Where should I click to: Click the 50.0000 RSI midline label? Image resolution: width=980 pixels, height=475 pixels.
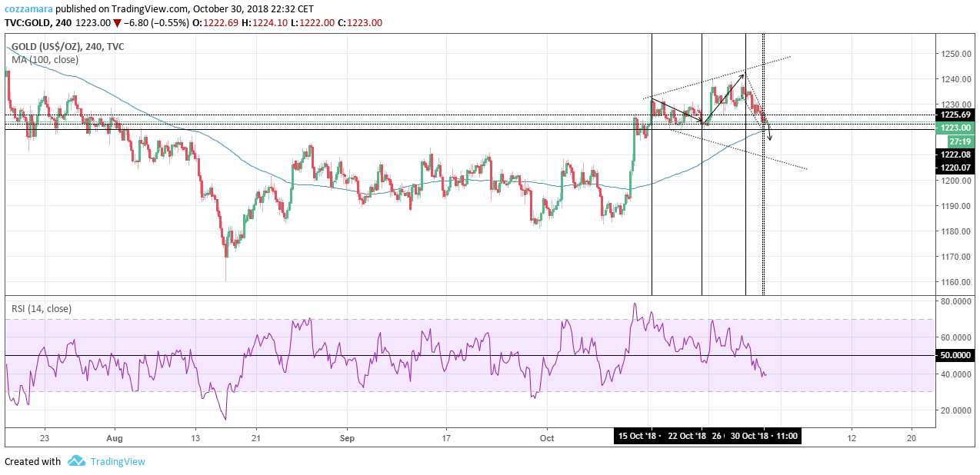point(955,356)
